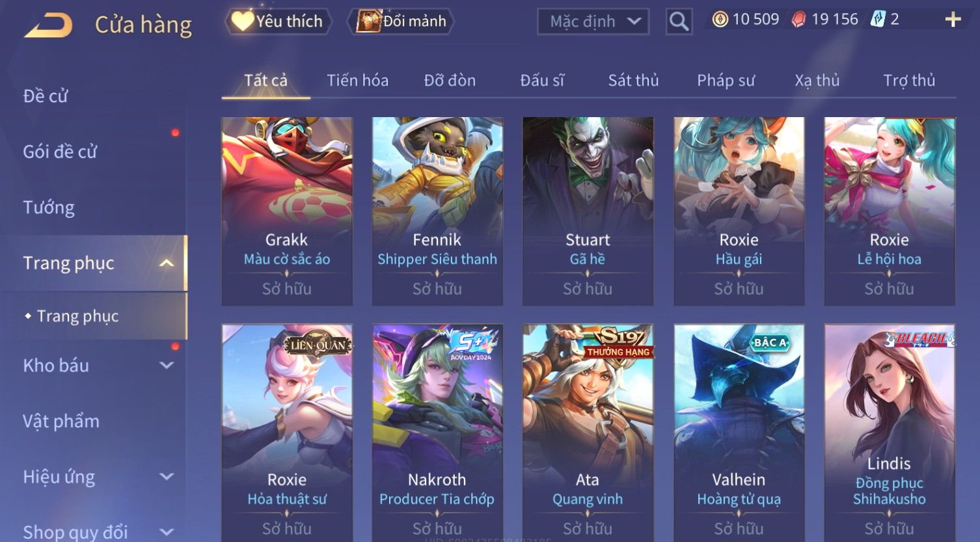Click the chest icon in Đổi mảnh
The image size is (980, 542).
click(x=368, y=21)
